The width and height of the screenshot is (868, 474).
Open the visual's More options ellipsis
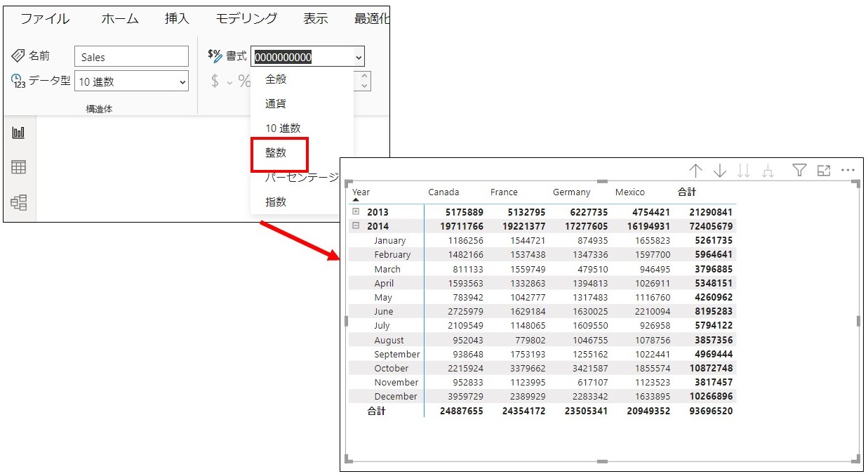tap(848, 170)
